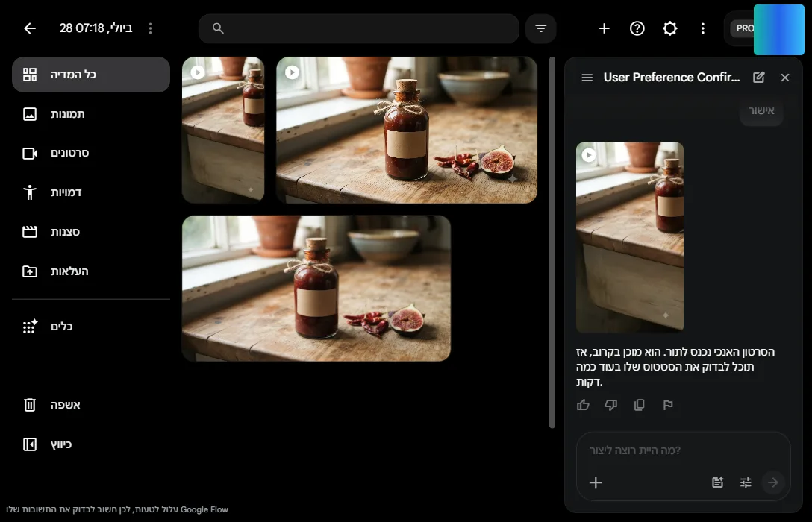
Task: Click the back arrow icon
Action: coord(30,28)
